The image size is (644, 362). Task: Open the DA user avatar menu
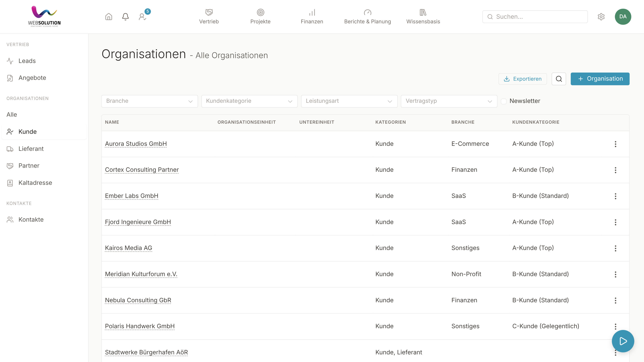point(623,17)
